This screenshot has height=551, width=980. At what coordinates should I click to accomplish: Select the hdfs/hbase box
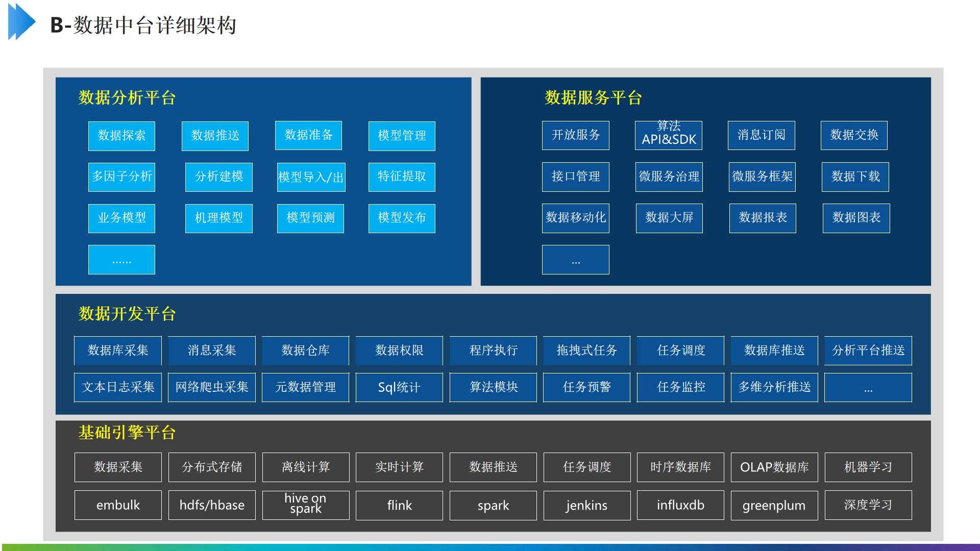(212, 506)
